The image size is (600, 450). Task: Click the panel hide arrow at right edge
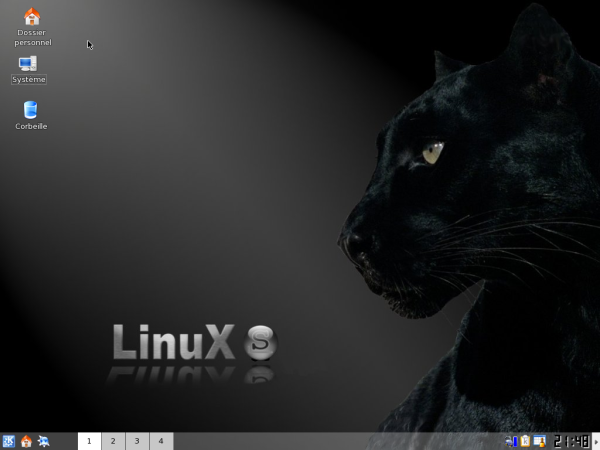[596, 441]
